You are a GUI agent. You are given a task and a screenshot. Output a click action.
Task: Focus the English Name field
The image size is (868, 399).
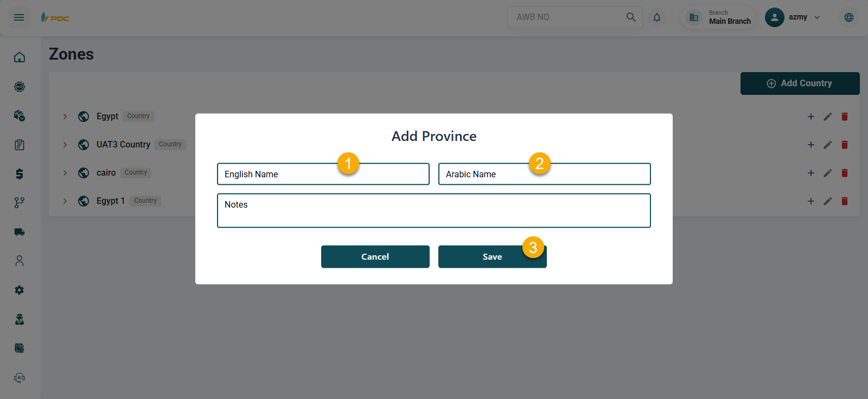pos(323,174)
